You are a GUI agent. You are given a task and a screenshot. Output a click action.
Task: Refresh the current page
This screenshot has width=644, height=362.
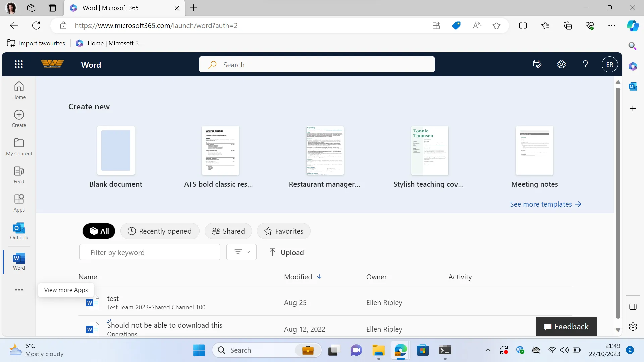[x=36, y=26]
